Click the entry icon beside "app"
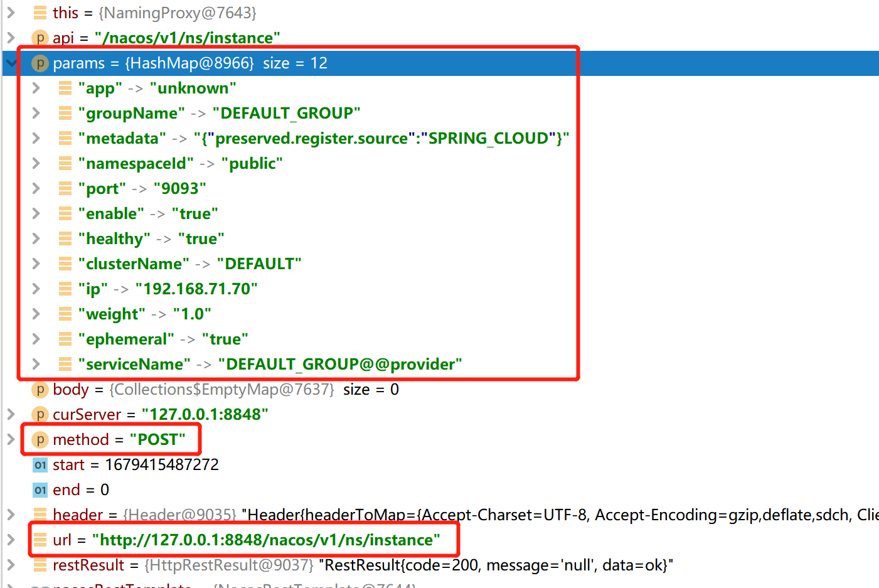879x588 pixels. point(65,88)
